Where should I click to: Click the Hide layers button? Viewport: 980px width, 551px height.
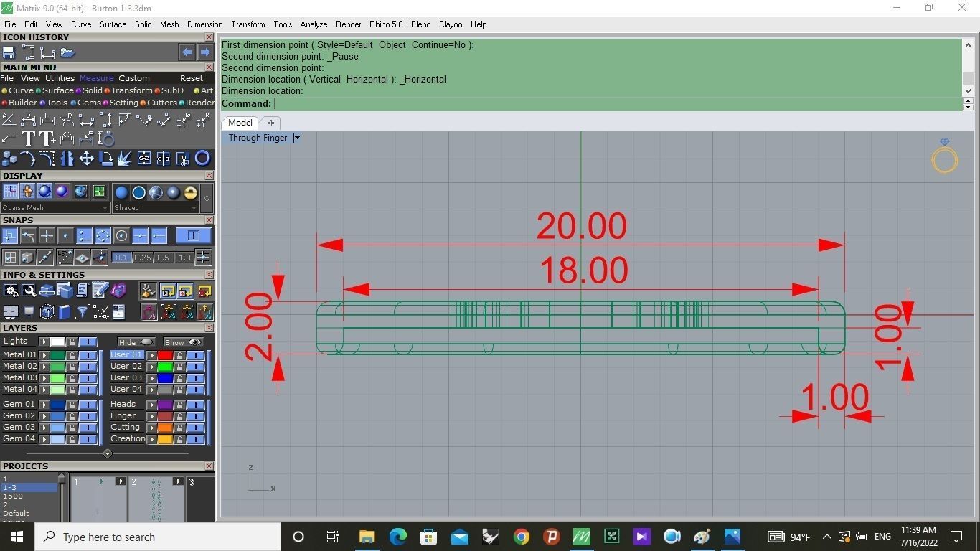137,342
